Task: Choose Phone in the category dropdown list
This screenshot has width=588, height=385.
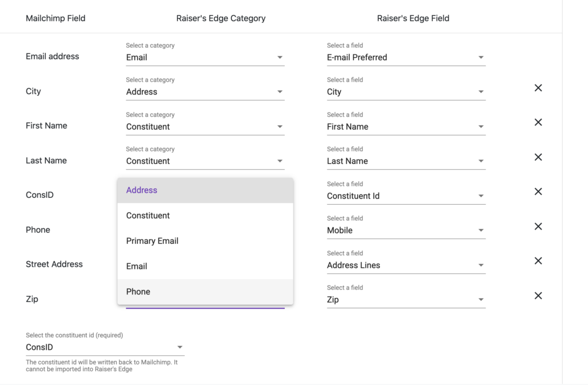Action: point(205,291)
